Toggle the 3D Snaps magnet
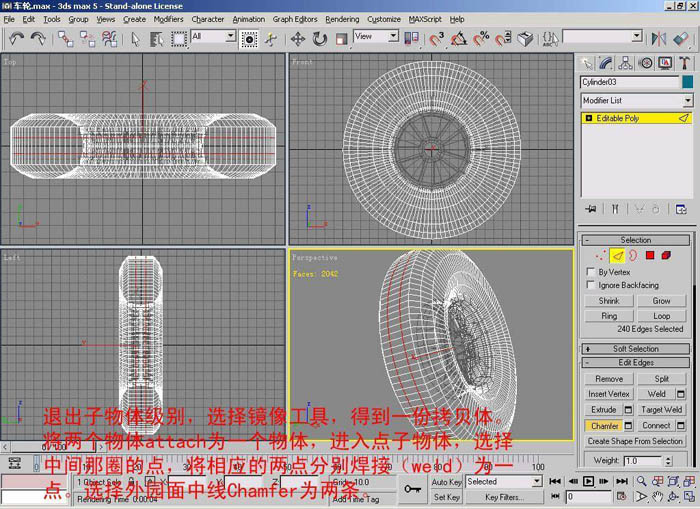This screenshot has height=509, width=700. 436,39
